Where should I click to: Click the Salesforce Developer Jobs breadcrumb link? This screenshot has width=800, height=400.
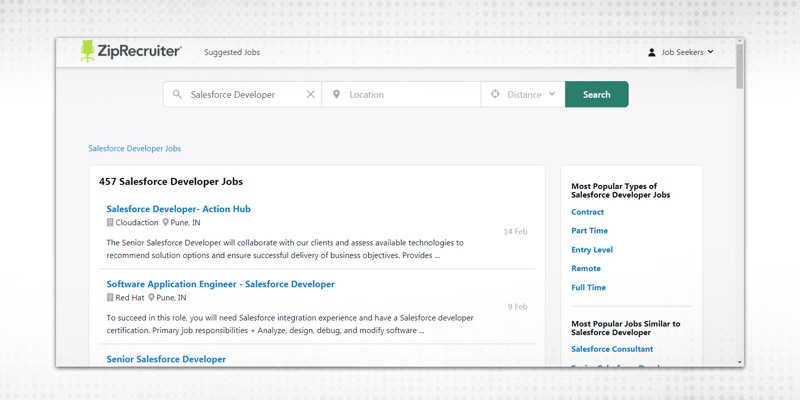tap(134, 148)
